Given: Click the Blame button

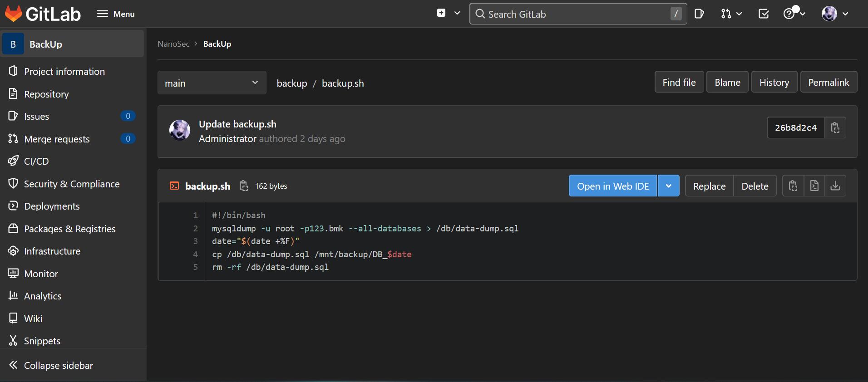Looking at the screenshot, I should click(727, 82).
